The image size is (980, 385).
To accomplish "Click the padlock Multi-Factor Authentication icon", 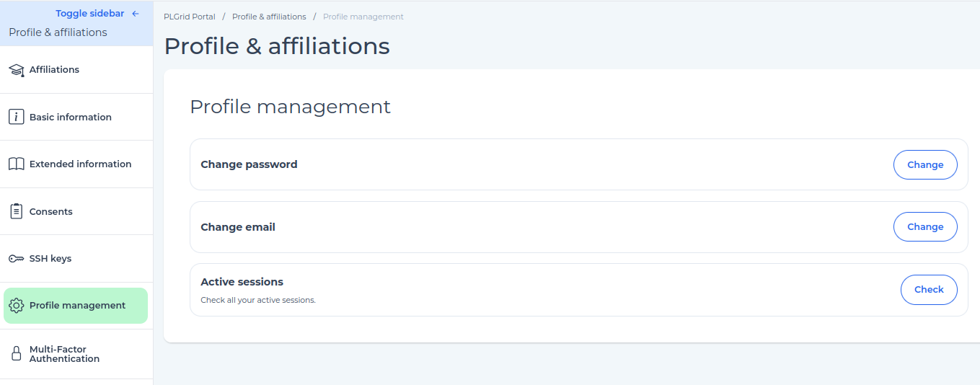I will point(16,353).
